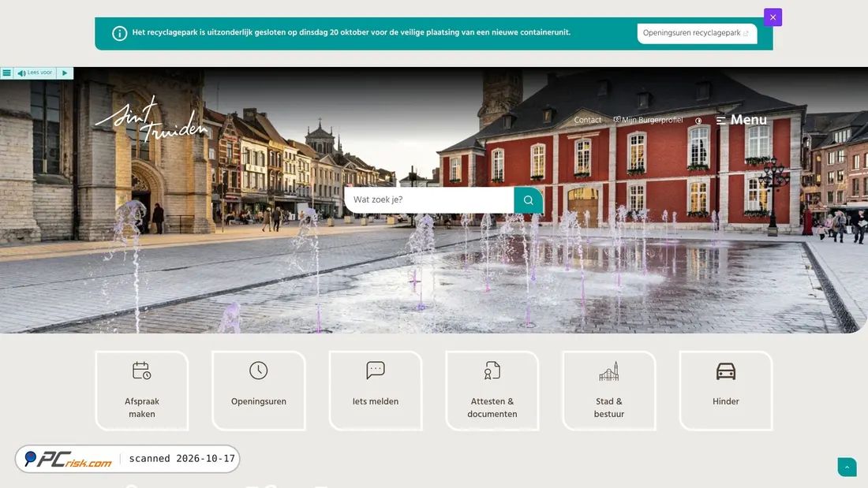Open the Stad & bestuur tile
This screenshot has width=868, height=488.
609,390
